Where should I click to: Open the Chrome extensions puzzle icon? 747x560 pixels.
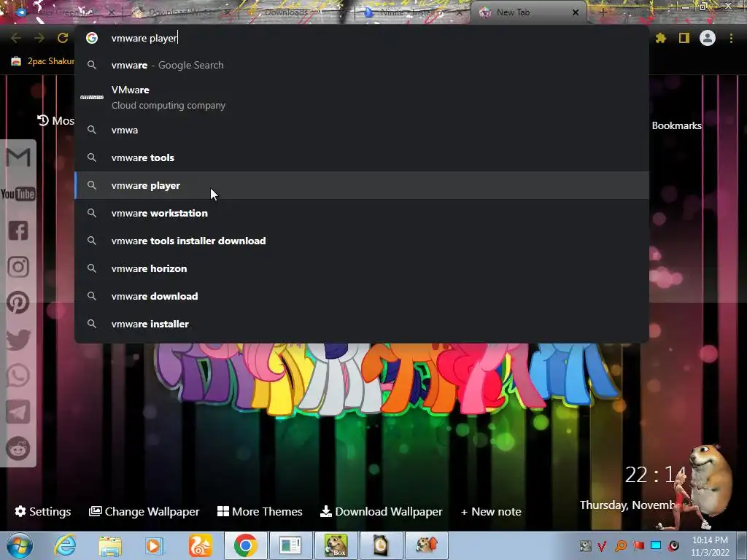660,38
